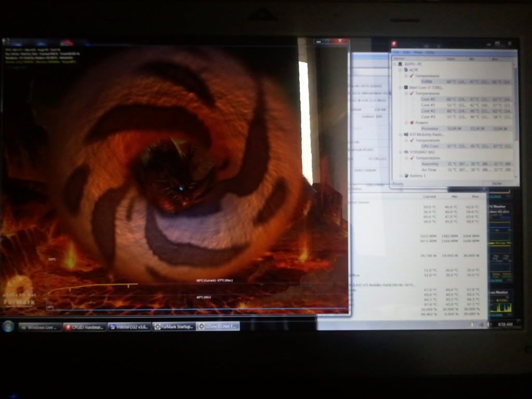Click the FurMark window close button
Screen dimensions: 532x399
340,41
